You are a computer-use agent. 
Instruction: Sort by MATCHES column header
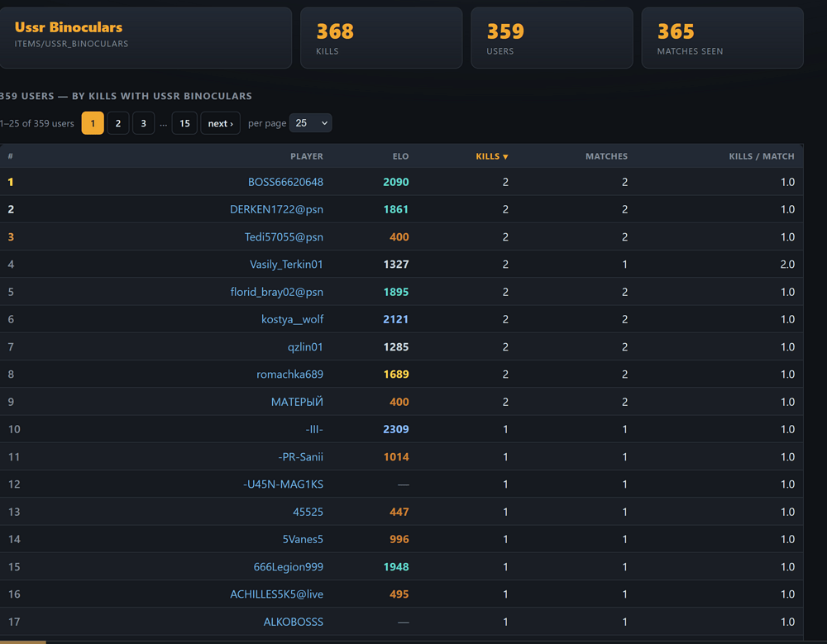(606, 156)
